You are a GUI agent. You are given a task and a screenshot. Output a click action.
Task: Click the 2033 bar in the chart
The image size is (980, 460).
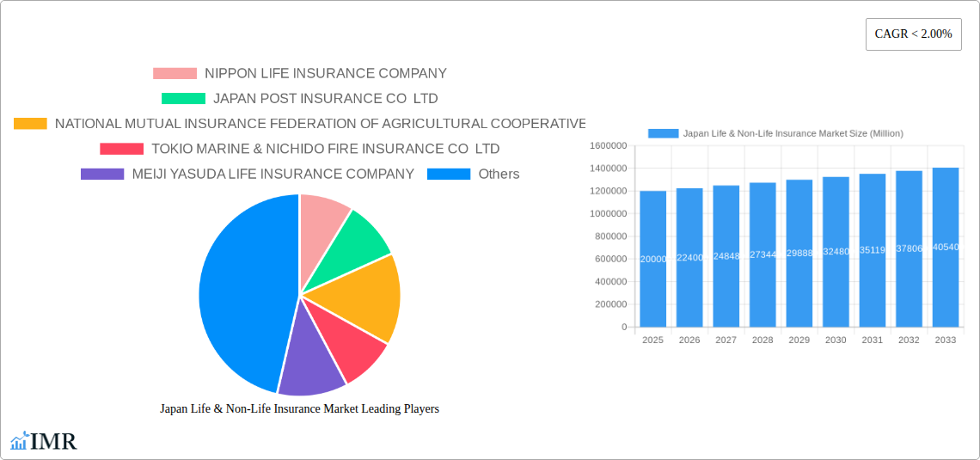coord(946,247)
